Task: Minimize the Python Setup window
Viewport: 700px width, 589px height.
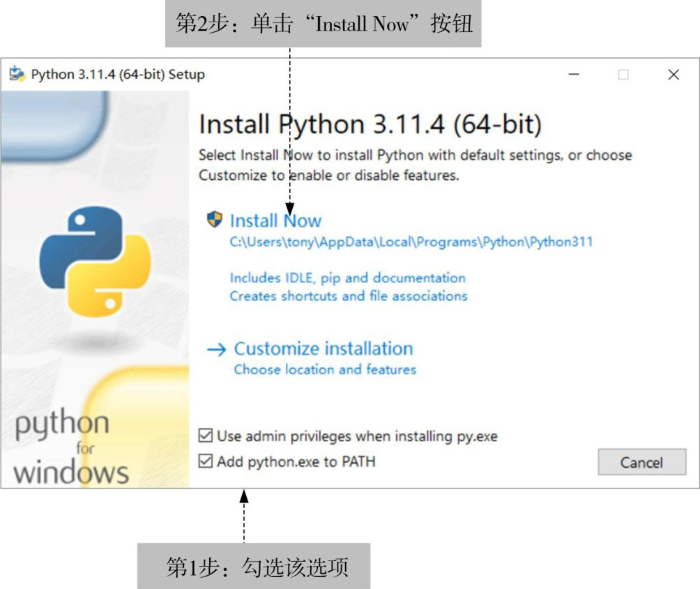Action: tap(574, 75)
